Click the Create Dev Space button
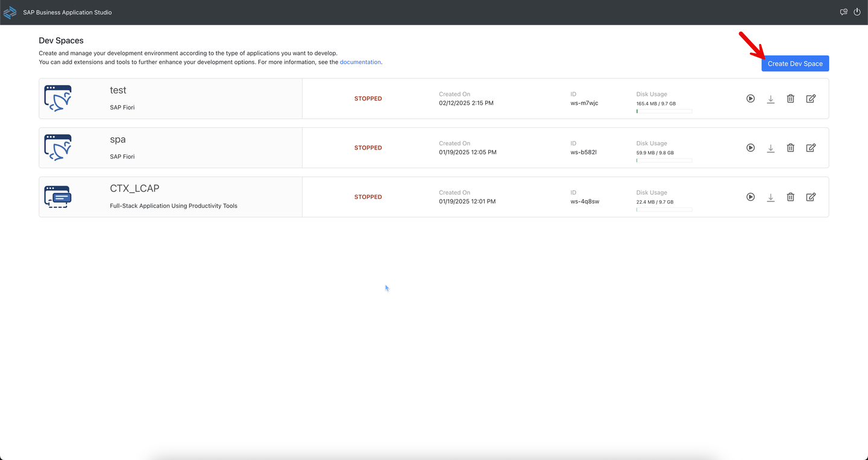 coord(795,63)
